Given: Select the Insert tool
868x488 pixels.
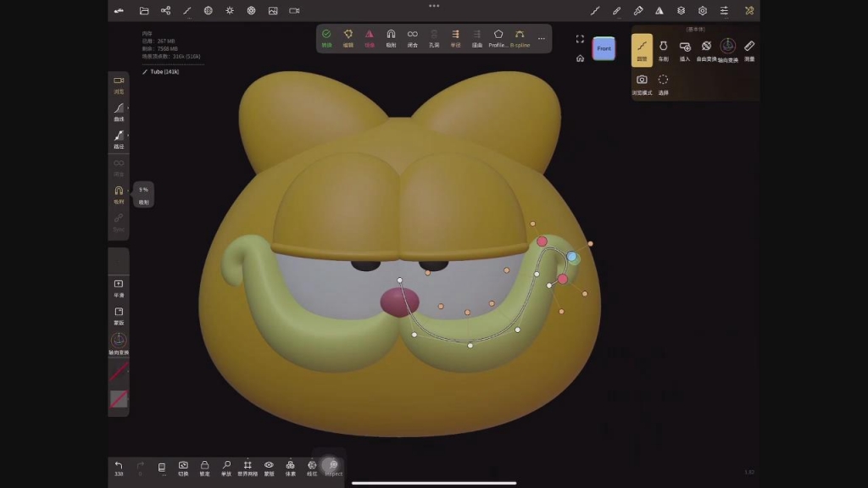Looking at the screenshot, I should 685,50.
